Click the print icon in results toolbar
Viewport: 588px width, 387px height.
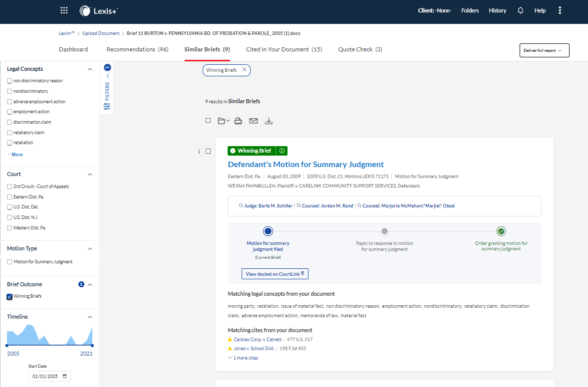coord(238,121)
